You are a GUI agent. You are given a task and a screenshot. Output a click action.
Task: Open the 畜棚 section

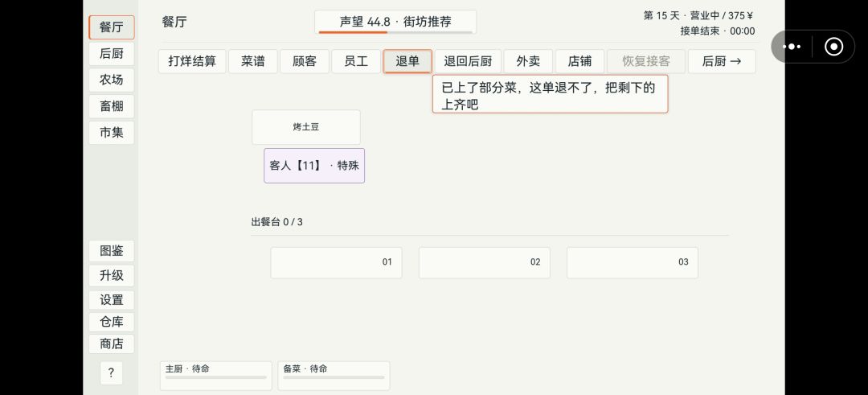tap(111, 106)
